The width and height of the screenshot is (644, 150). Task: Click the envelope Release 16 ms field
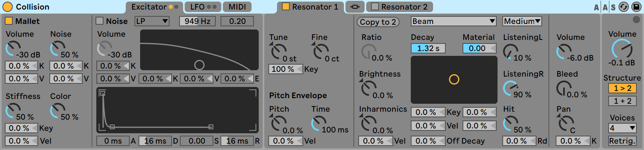[x=237, y=141]
